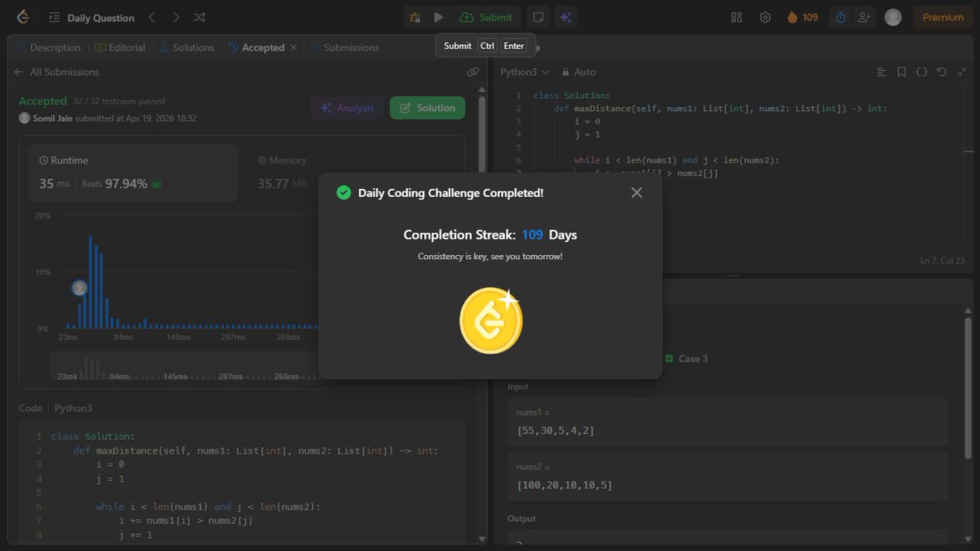
Task: Click the 109 streak number in popup
Action: click(532, 235)
